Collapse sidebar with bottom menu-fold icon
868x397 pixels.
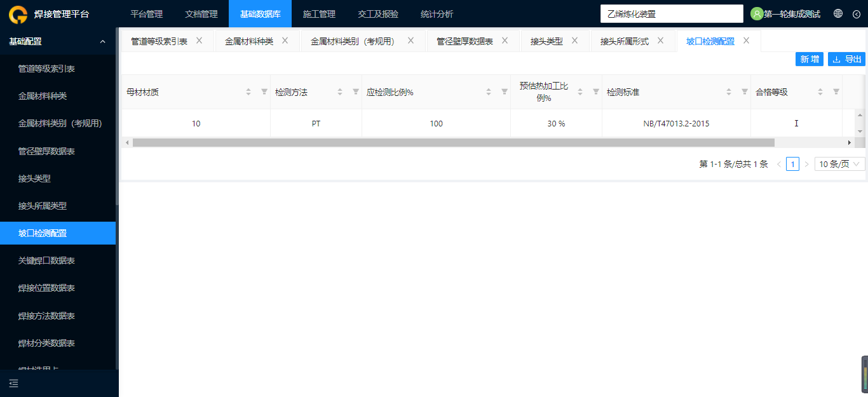pos(13,383)
